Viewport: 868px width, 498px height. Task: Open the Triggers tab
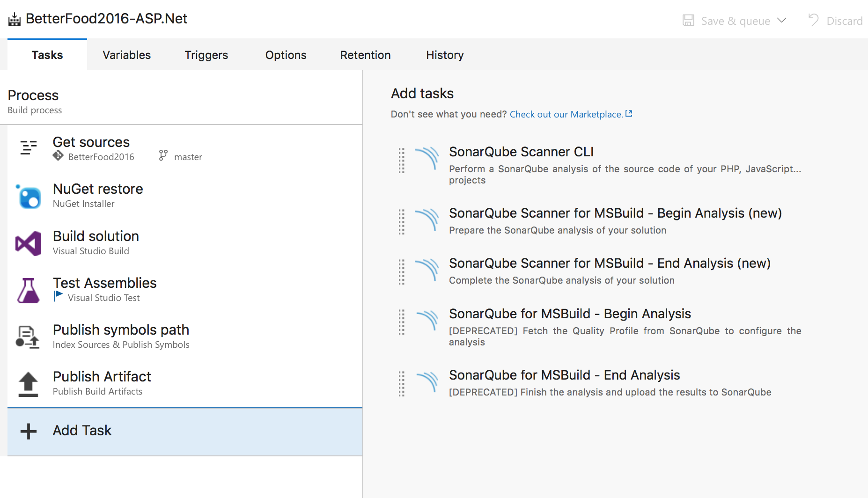click(206, 55)
